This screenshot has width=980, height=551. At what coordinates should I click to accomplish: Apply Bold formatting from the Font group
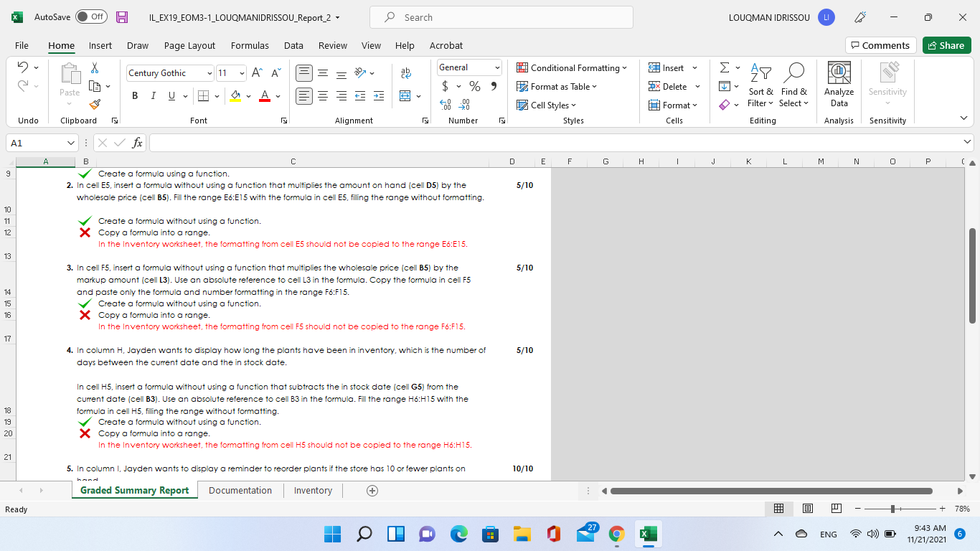[x=135, y=95]
